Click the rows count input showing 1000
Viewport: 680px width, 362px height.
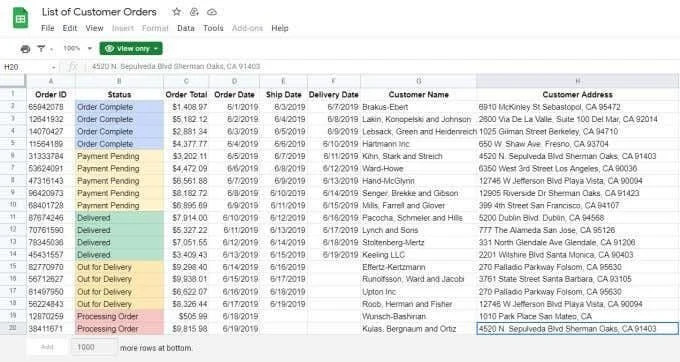[93, 347]
